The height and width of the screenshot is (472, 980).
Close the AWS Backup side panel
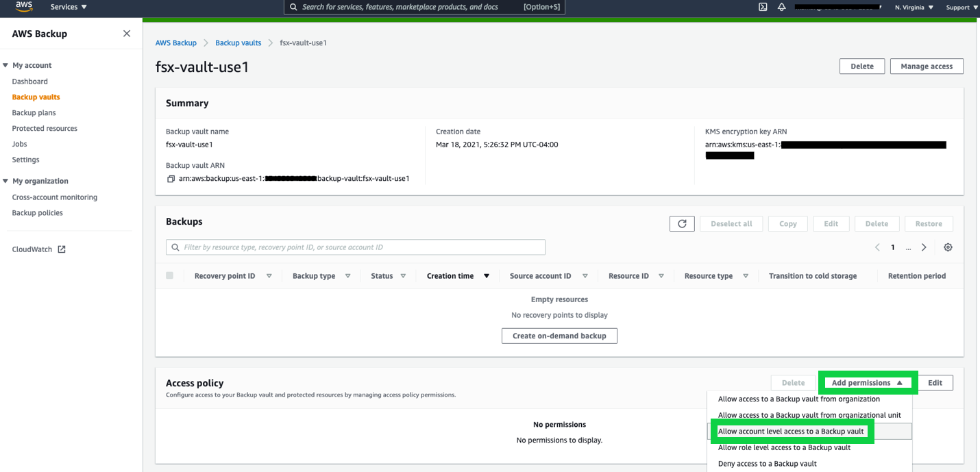(x=126, y=33)
